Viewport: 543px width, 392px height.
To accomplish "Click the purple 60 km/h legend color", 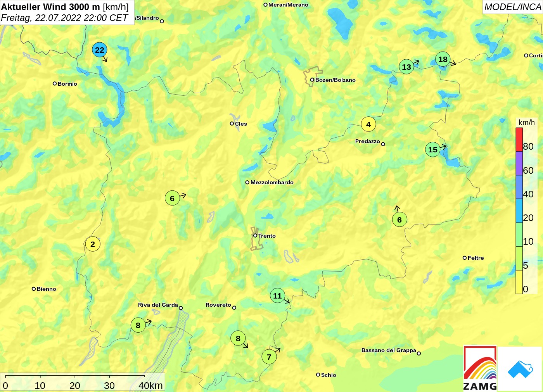I will pyautogui.click(x=519, y=164).
